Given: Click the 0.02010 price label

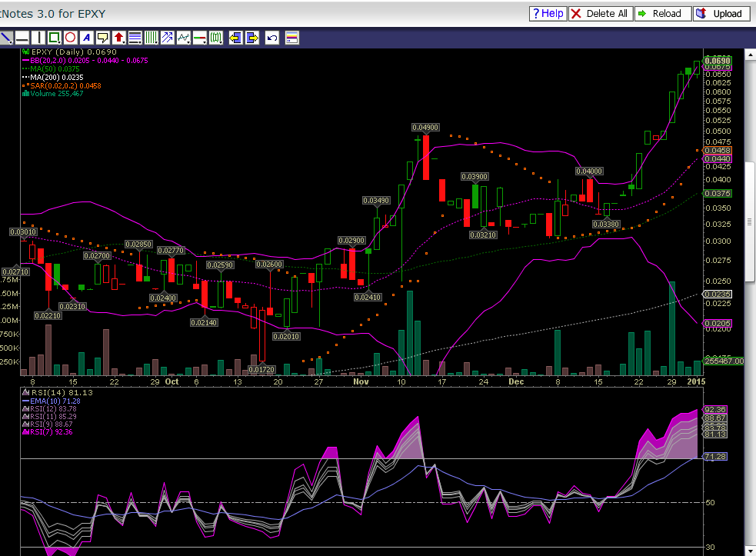Looking at the screenshot, I should (286, 337).
